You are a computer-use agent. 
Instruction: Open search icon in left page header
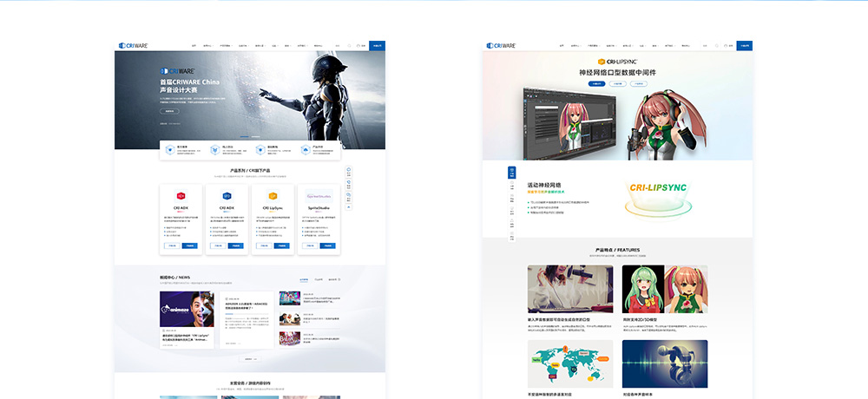tap(349, 45)
